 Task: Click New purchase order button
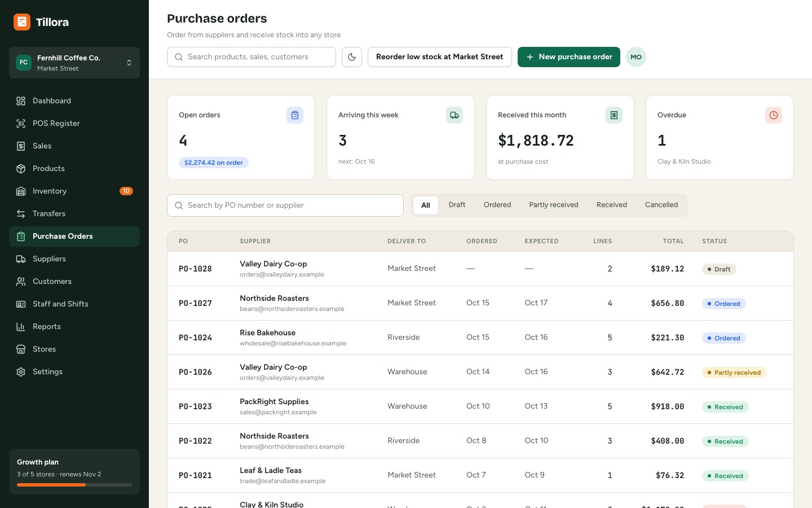pos(569,57)
